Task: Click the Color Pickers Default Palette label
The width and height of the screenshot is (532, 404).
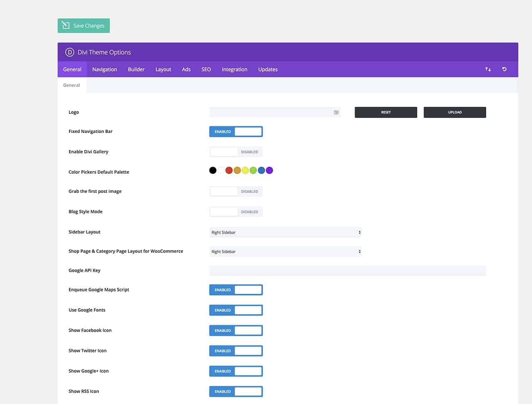Action: click(x=99, y=172)
